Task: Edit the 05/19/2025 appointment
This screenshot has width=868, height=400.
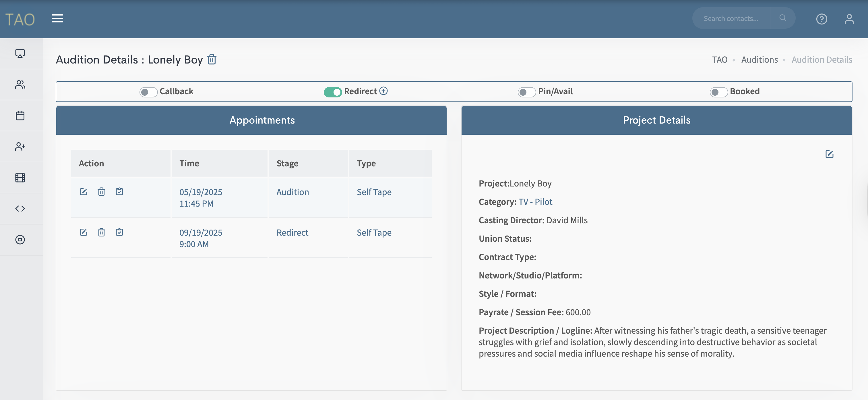Action: (x=84, y=192)
